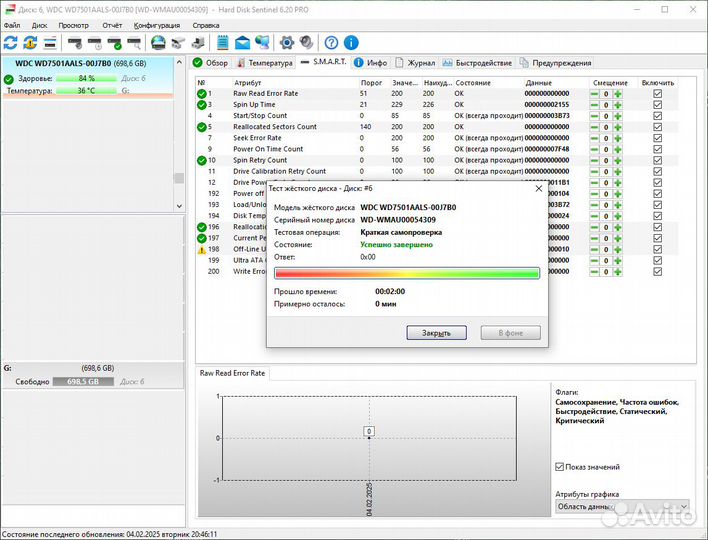Click the send email envelope icon

242,43
